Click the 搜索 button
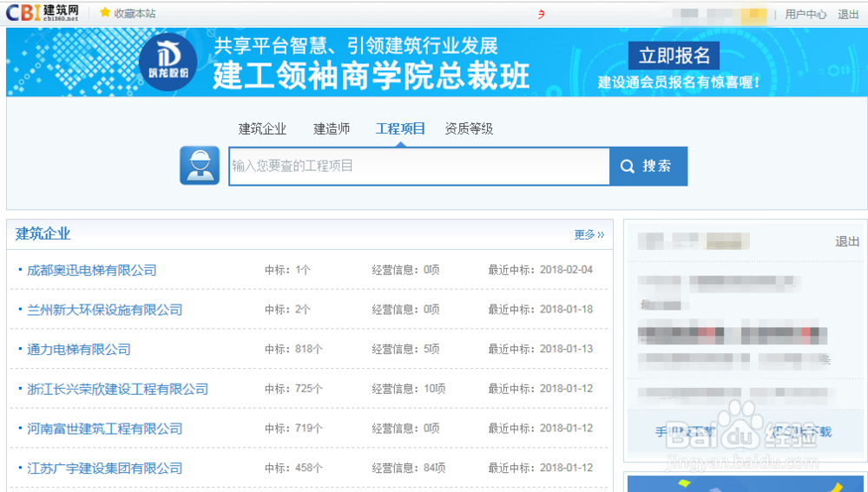The width and height of the screenshot is (868, 492). pyautogui.click(x=648, y=166)
